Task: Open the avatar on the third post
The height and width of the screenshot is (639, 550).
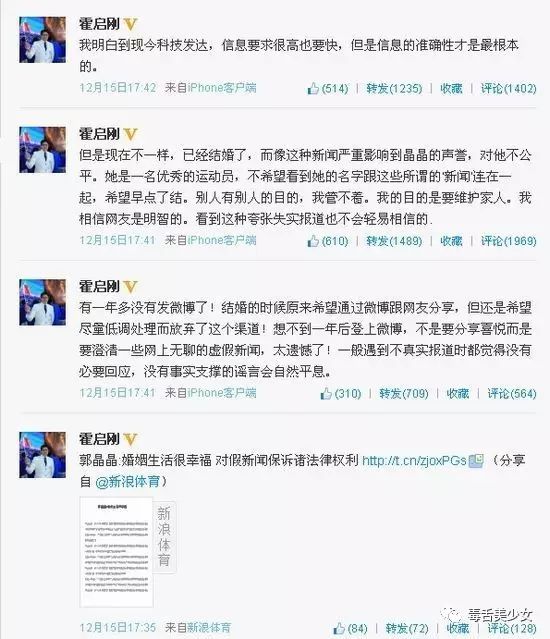Action: (x=42, y=302)
